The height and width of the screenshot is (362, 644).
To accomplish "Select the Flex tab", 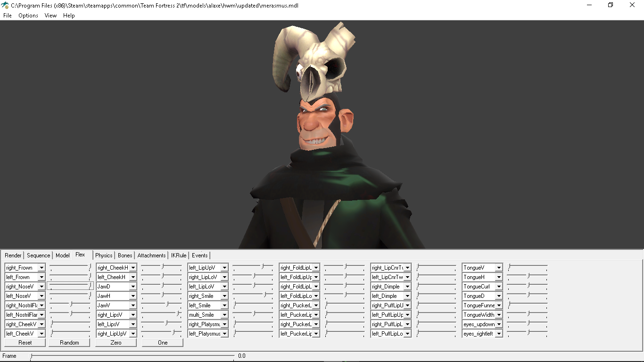I will (80, 255).
